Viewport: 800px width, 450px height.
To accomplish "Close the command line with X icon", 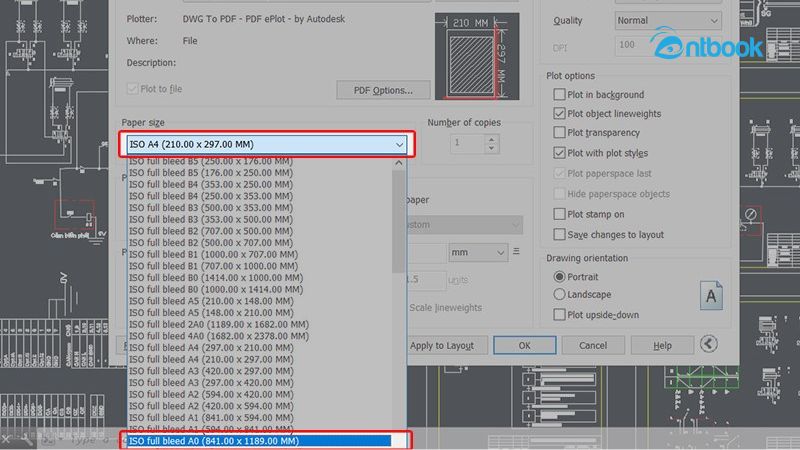I will [6, 439].
